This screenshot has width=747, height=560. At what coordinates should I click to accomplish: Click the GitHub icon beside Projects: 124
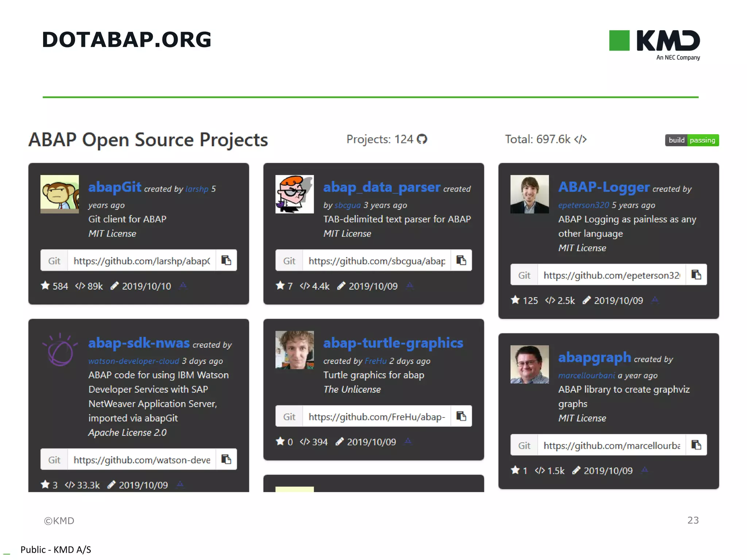(422, 139)
